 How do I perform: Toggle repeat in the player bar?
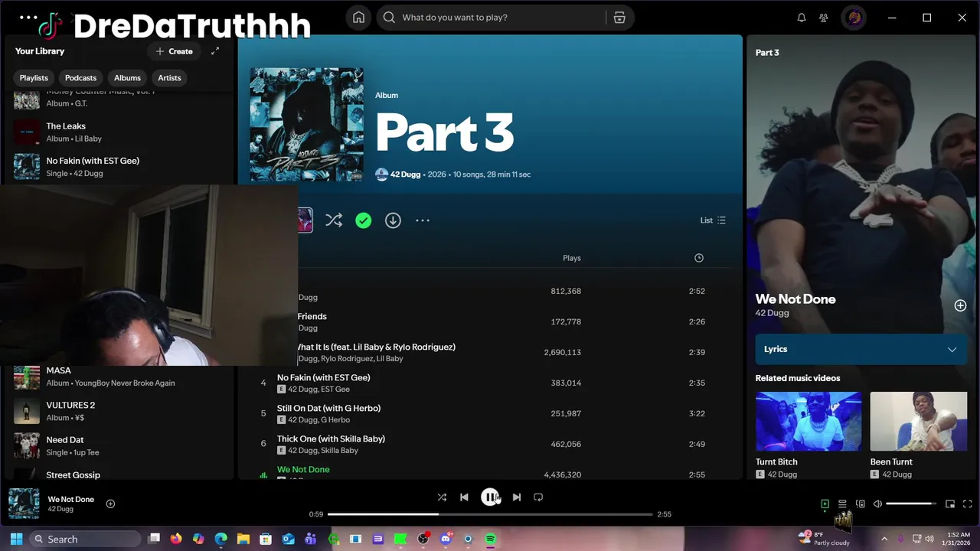[x=538, y=497]
